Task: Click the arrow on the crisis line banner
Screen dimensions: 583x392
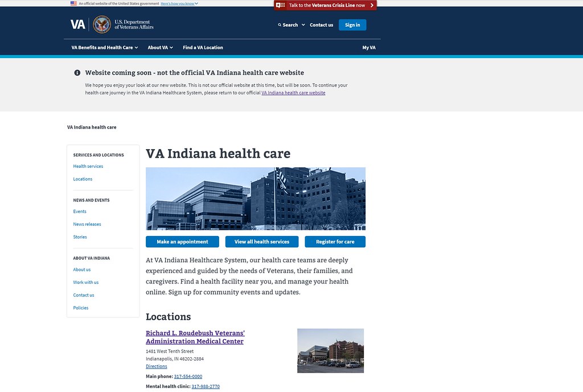Action: click(x=372, y=5)
